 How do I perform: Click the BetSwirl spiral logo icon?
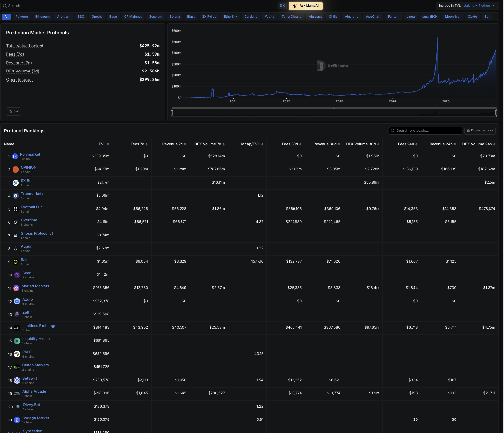pos(17,381)
